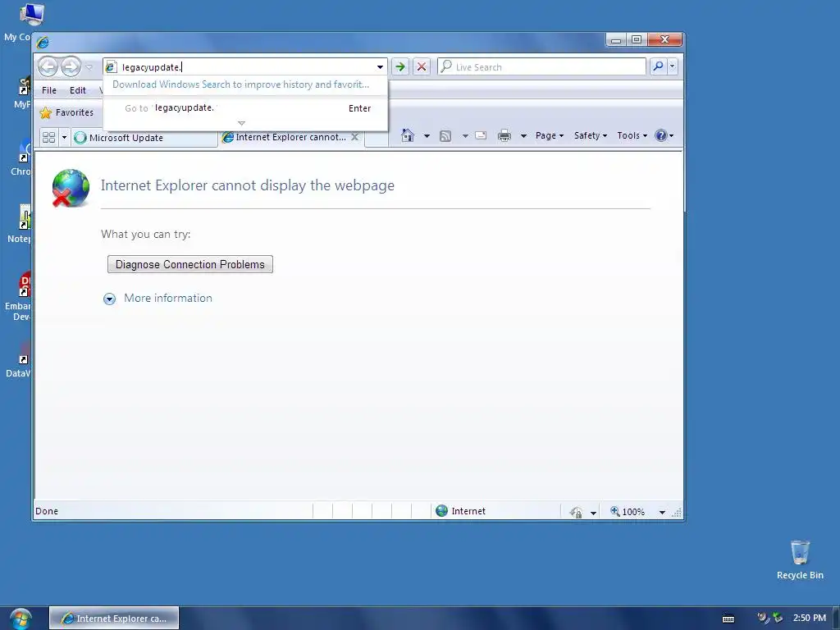840x630 pixels.
Task: Open the Recycle Bin desktop icon
Action: [x=800, y=559]
